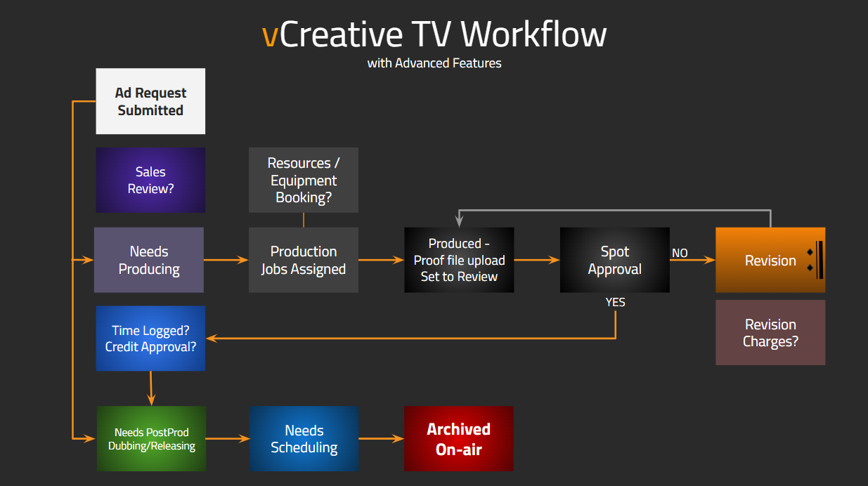Image resolution: width=868 pixels, height=486 pixels.
Task: Select the Revision Charges? box
Action: pyautogui.click(x=770, y=333)
